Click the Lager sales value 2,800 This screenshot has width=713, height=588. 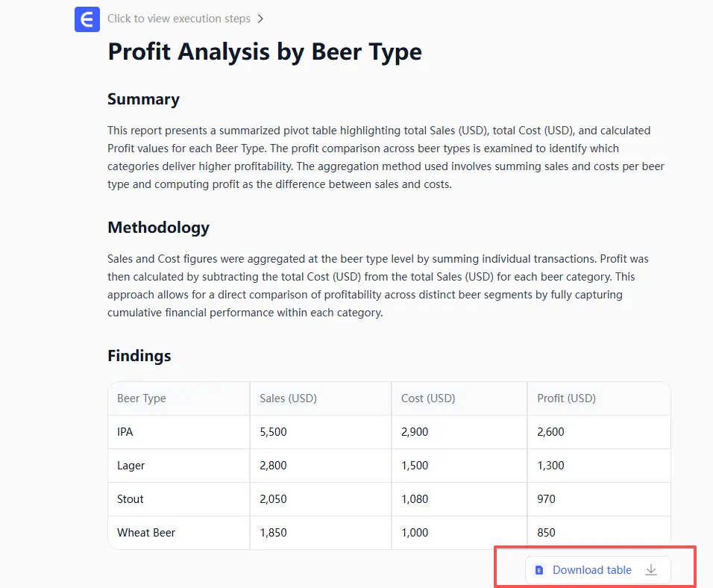point(273,466)
